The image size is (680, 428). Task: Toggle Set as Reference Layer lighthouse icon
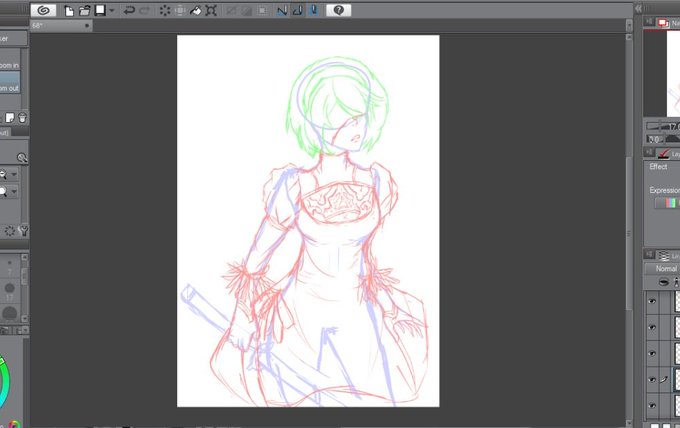click(676, 283)
